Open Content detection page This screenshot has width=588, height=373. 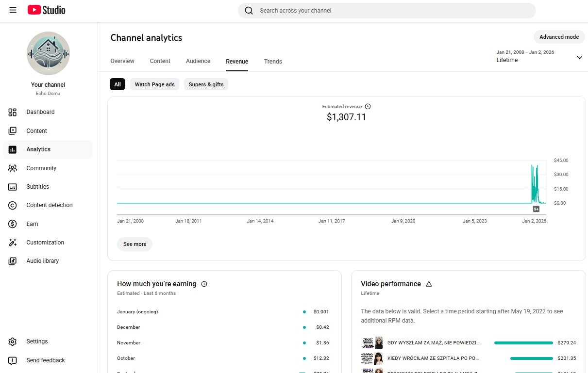(49, 205)
